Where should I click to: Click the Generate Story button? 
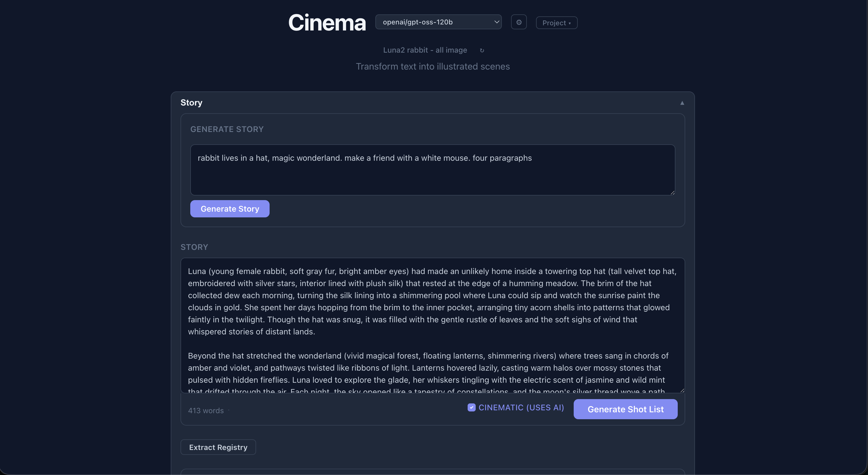(x=230, y=209)
